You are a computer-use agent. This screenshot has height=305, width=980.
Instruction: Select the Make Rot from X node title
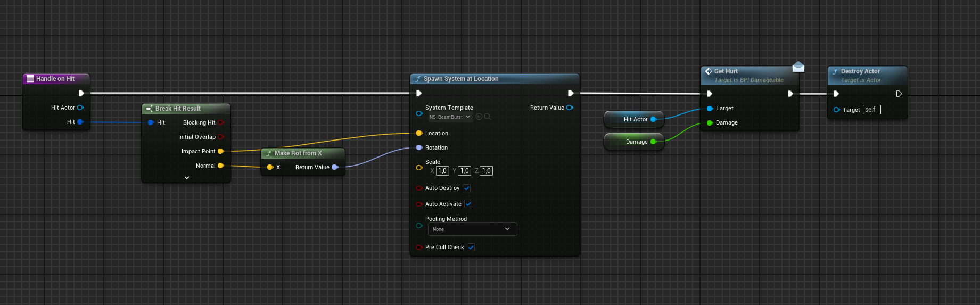pyautogui.click(x=298, y=153)
